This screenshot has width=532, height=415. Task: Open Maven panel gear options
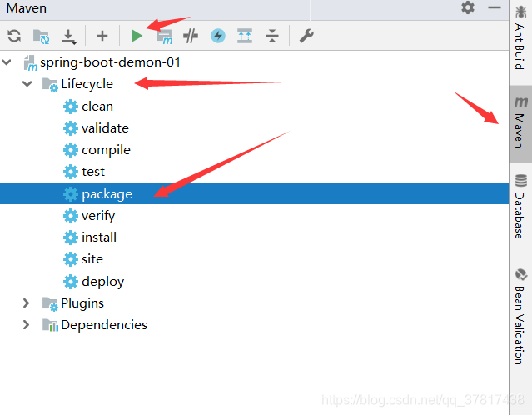[468, 7]
